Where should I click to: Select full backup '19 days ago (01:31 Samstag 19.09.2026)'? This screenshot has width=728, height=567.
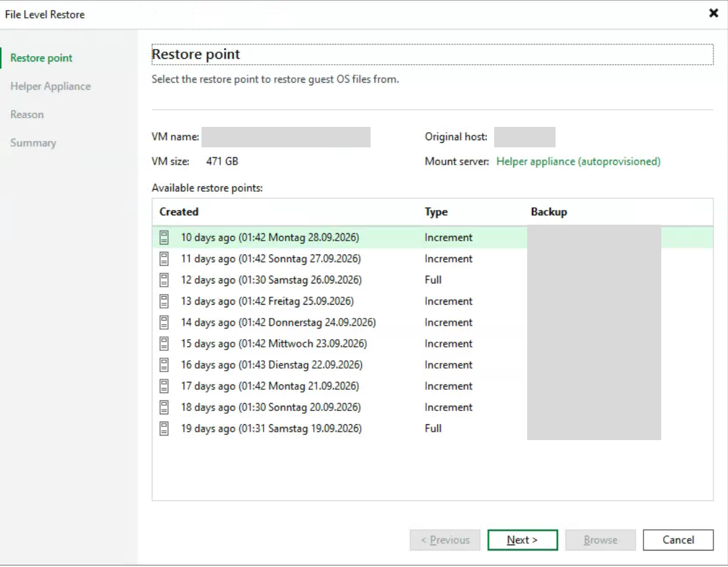(432, 429)
